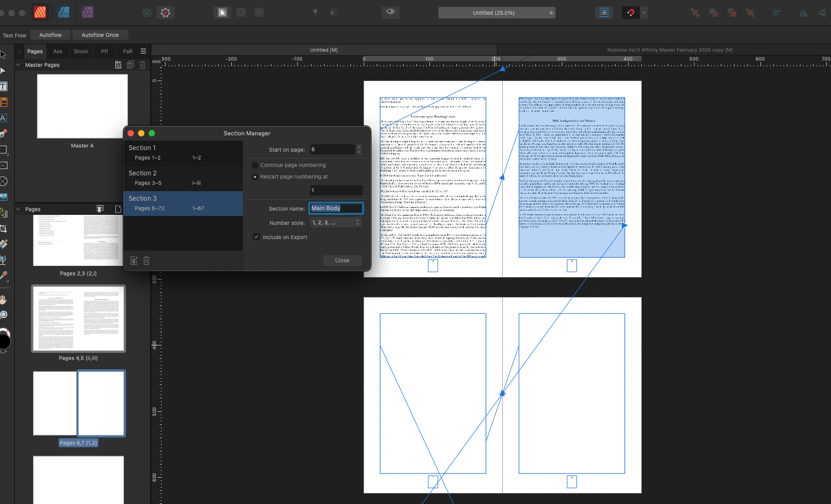831x504 pixels.
Task: Select Section 2 in the list
Action: point(183,178)
